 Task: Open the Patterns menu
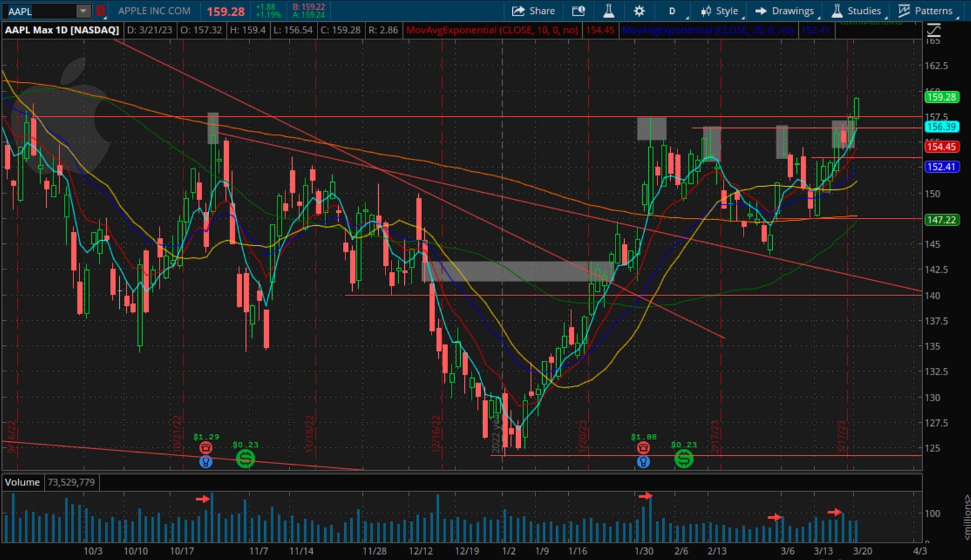926,11
